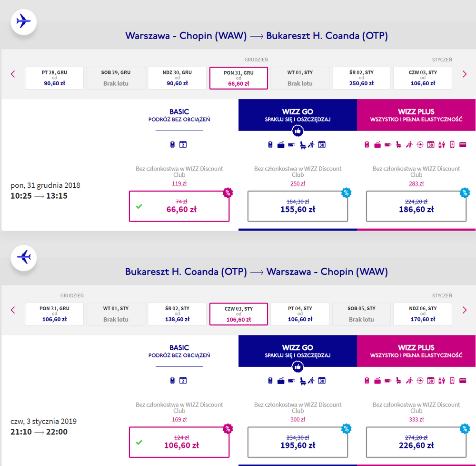Click the return WIZZ GO thumbs-up badge

click(297, 367)
